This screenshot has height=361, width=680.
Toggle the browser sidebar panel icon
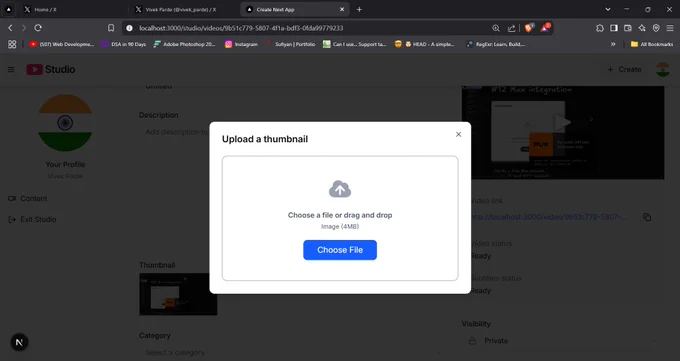pos(614,28)
